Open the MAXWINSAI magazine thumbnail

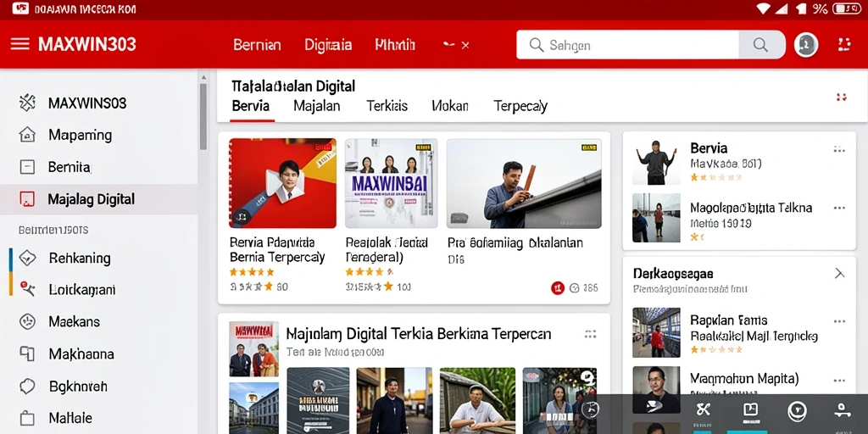pyautogui.click(x=392, y=183)
